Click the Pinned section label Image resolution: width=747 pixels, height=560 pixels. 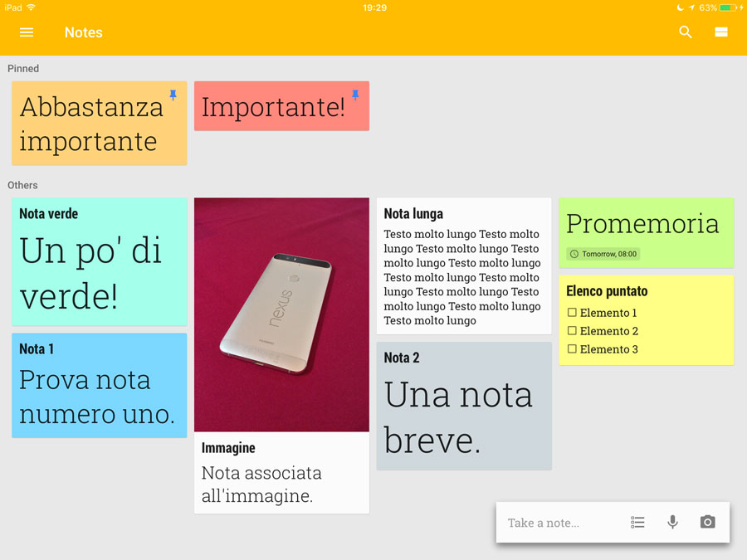[x=23, y=69]
